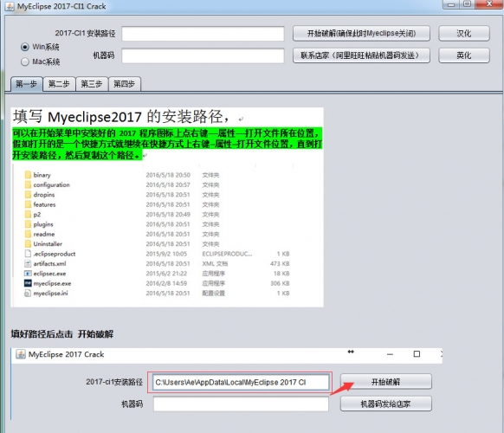The height and width of the screenshot is (433, 504).
Task: Switch to the 第二步 tab
Action: 59,84
